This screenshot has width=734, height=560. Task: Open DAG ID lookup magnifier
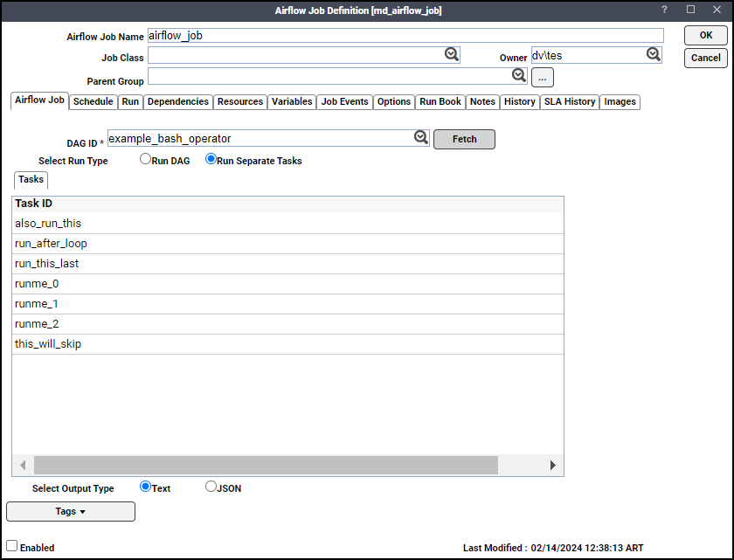(421, 137)
